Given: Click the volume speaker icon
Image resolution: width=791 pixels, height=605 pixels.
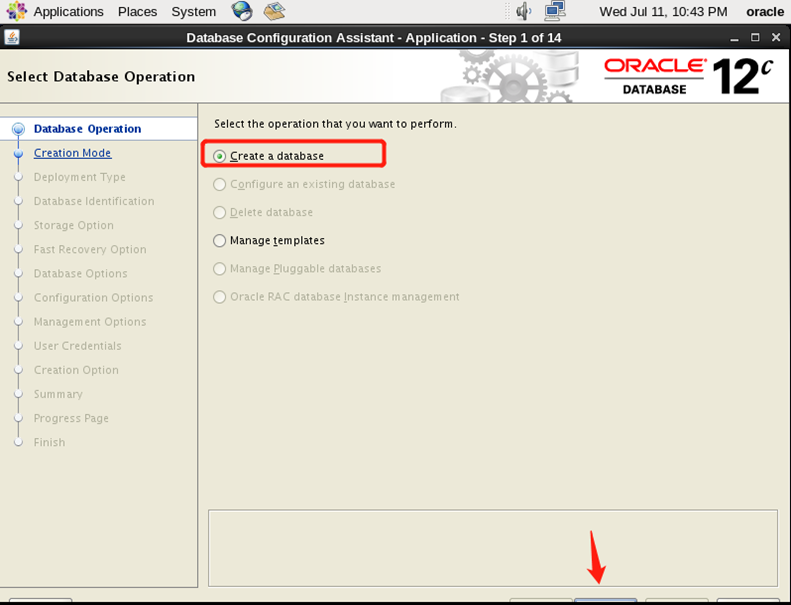Looking at the screenshot, I should [523, 11].
